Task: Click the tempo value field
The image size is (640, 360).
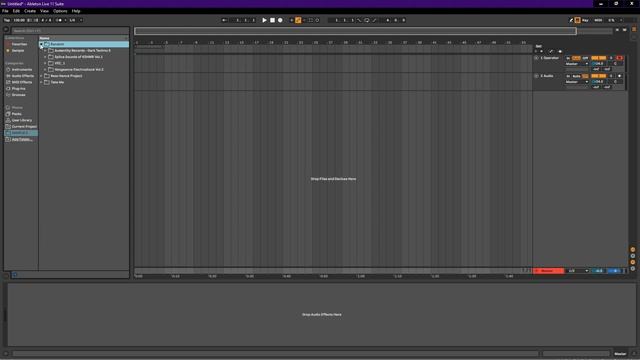Action: pos(19,20)
